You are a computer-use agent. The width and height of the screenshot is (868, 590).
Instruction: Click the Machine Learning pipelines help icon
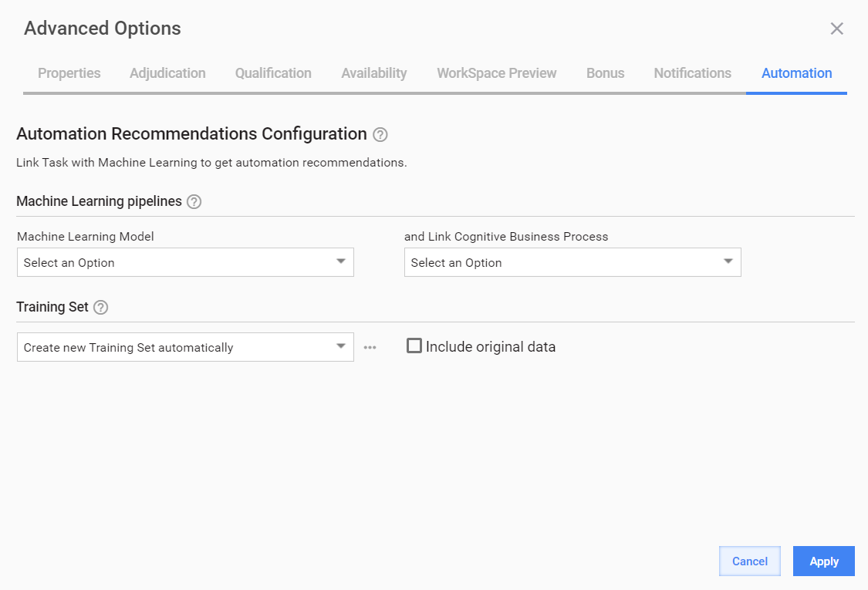point(194,201)
